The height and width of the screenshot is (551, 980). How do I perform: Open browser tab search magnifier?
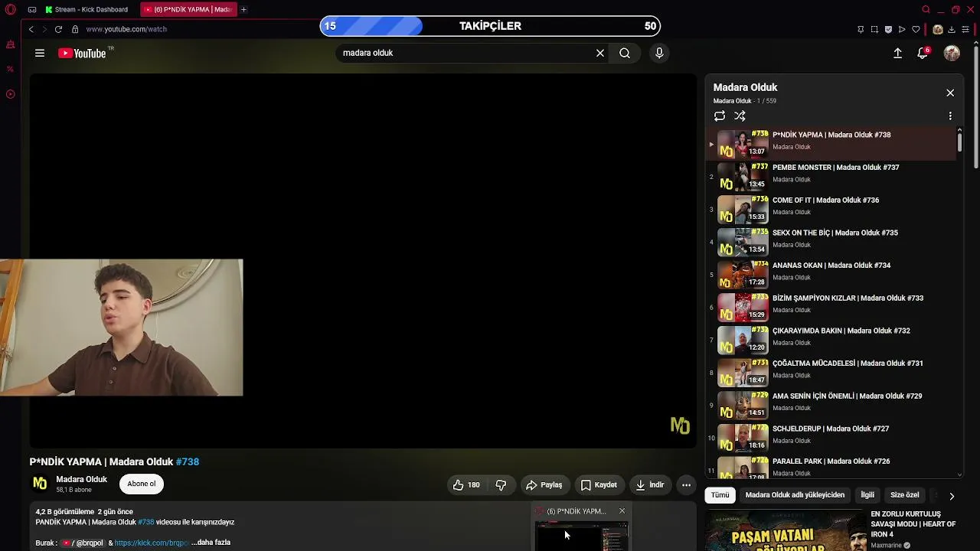tap(926, 10)
